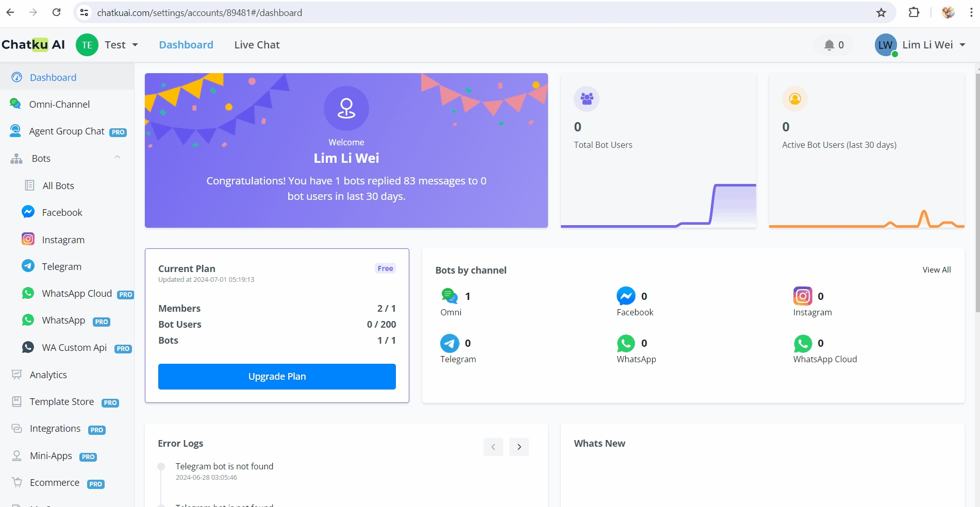Click the Omni channel icon in Bots by channel
The height and width of the screenshot is (507, 980).
point(449,296)
